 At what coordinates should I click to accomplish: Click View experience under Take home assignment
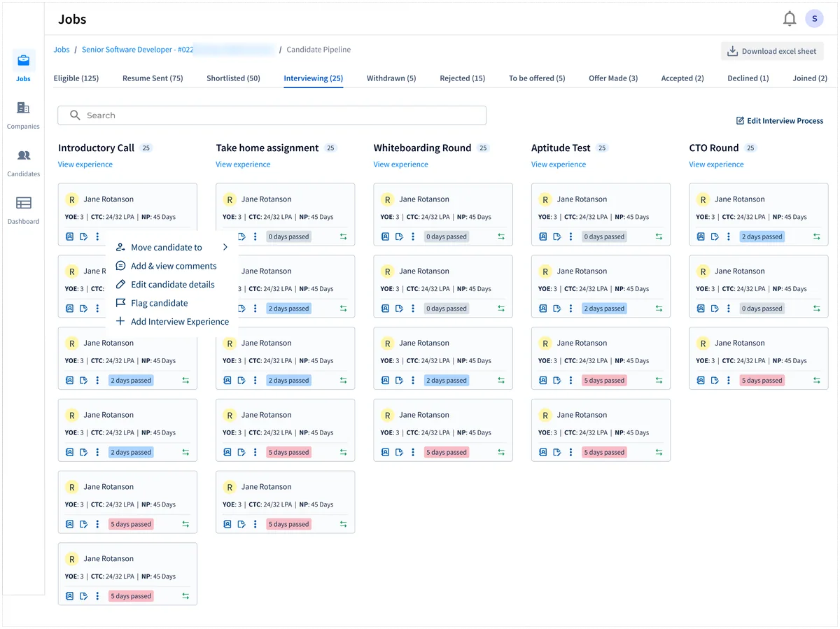click(243, 164)
